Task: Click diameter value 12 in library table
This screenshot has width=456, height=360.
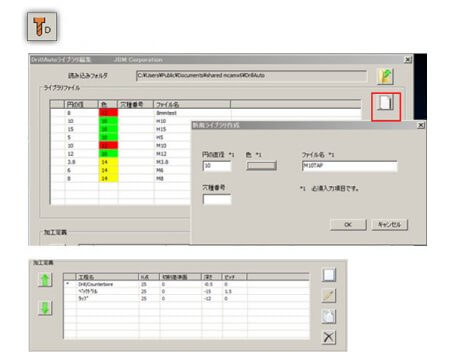Action: (x=70, y=154)
